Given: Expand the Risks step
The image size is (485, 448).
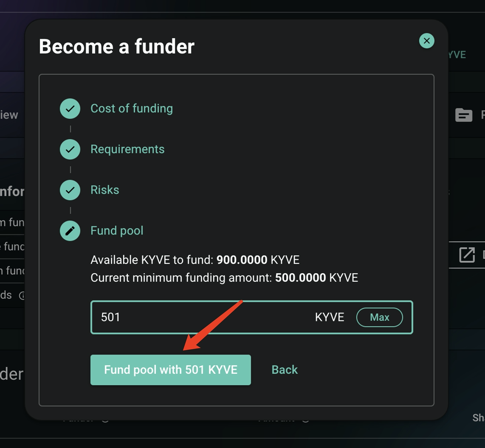Looking at the screenshot, I should [x=105, y=190].
